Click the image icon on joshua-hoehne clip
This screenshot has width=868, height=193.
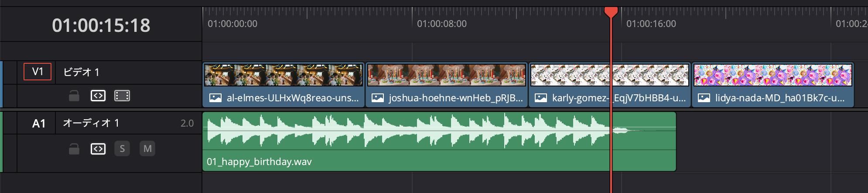click(378, 98)
